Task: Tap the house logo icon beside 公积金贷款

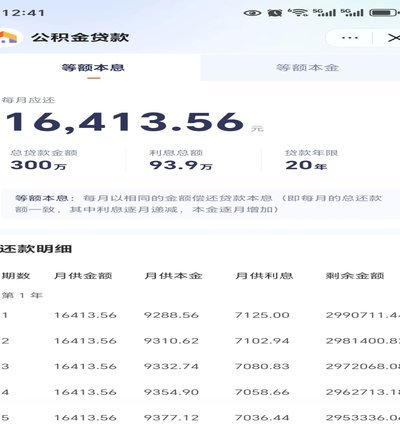Action: point(9,37)
